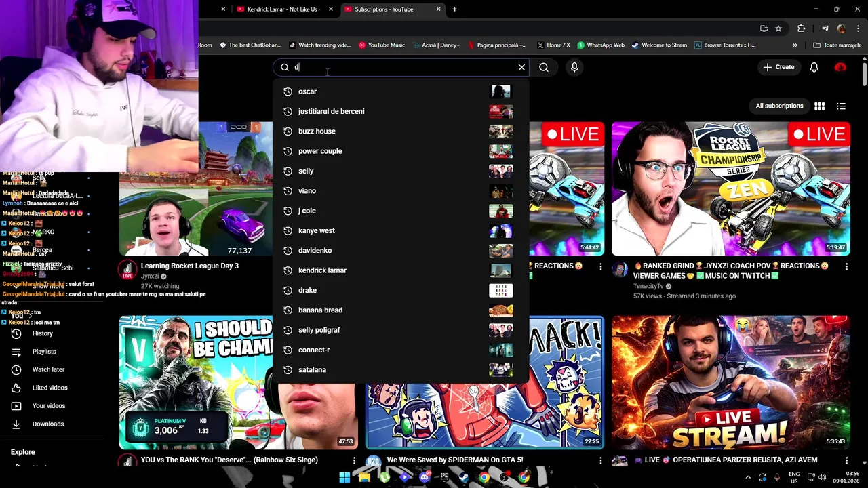Expand the hidden bookmarks overflow chevron
The image size is (868, 488).
795,45
